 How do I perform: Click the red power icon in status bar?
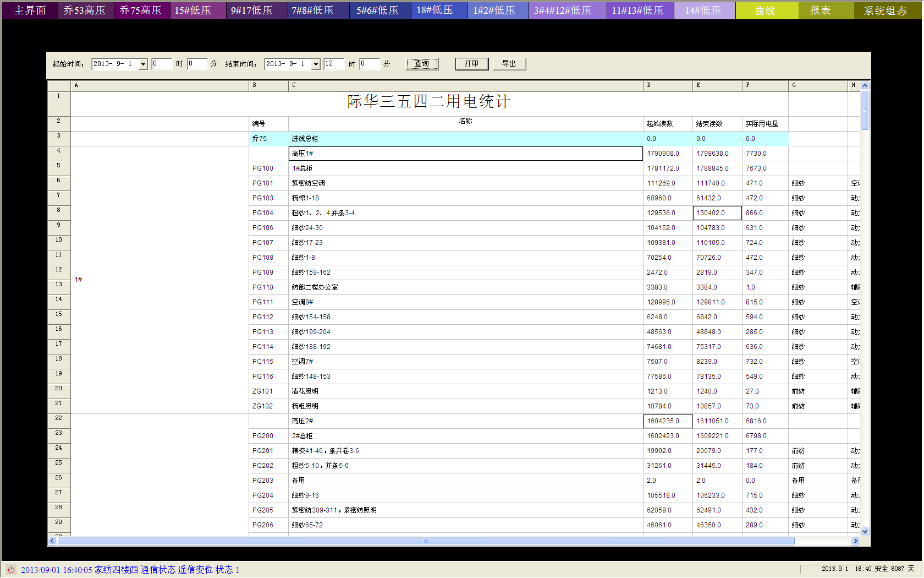[x=11, y=570]
